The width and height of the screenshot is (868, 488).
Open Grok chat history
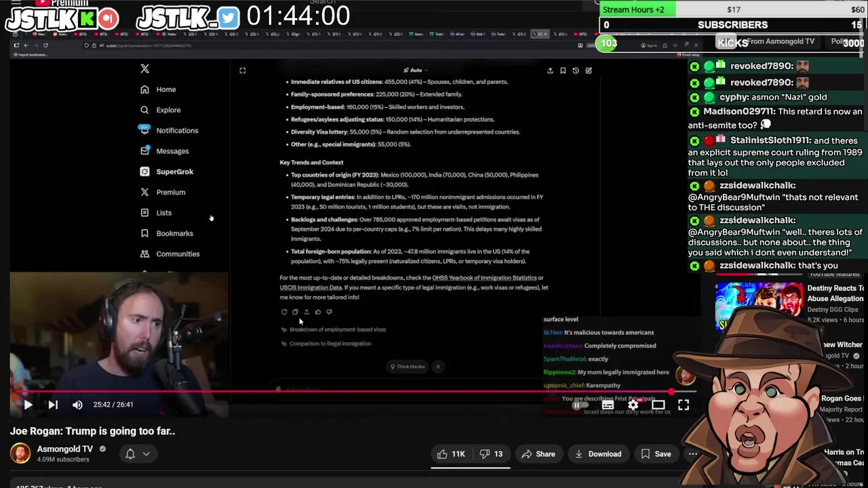point(576,70)
